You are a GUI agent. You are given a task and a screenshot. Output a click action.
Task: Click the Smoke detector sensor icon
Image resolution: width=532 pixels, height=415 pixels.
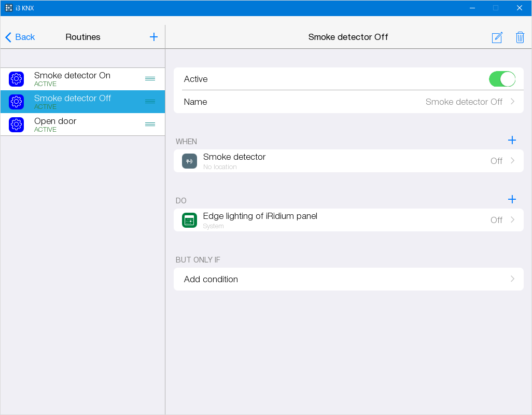coord(189,161)
